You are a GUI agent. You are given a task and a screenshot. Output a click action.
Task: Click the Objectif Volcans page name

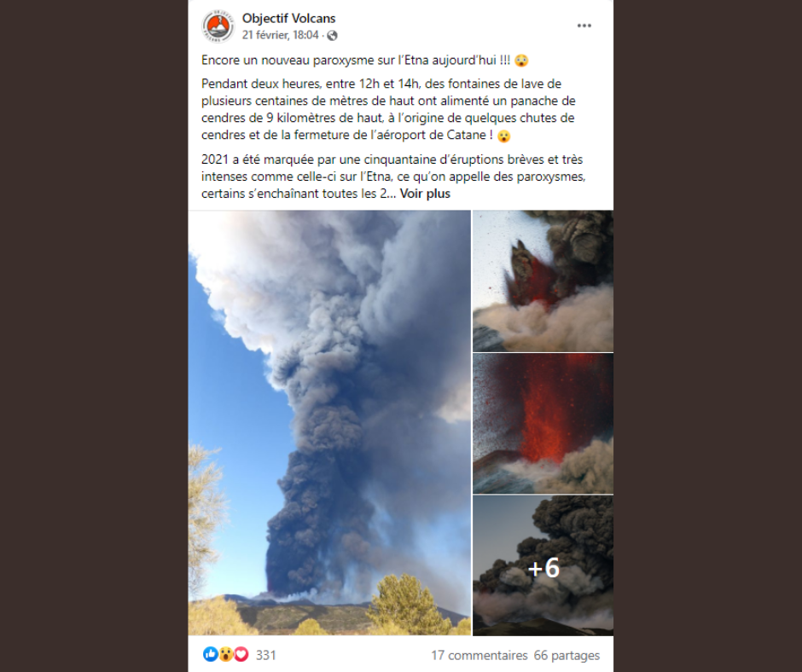[x=288, y=19]
